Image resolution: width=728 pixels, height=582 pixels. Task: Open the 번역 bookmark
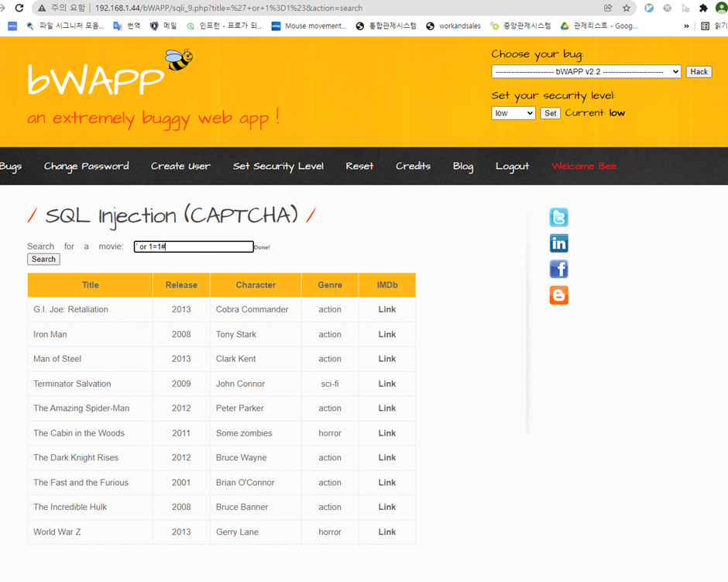pos(127,26)
